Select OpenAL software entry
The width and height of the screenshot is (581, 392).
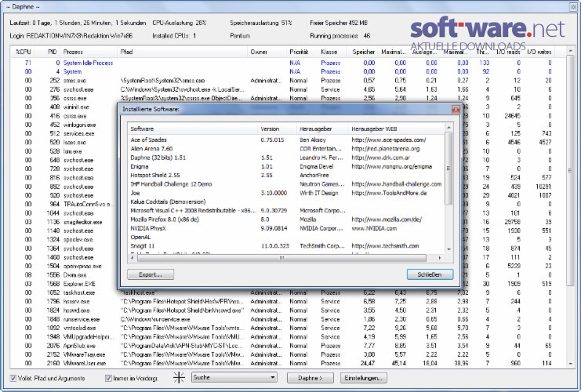285,237
